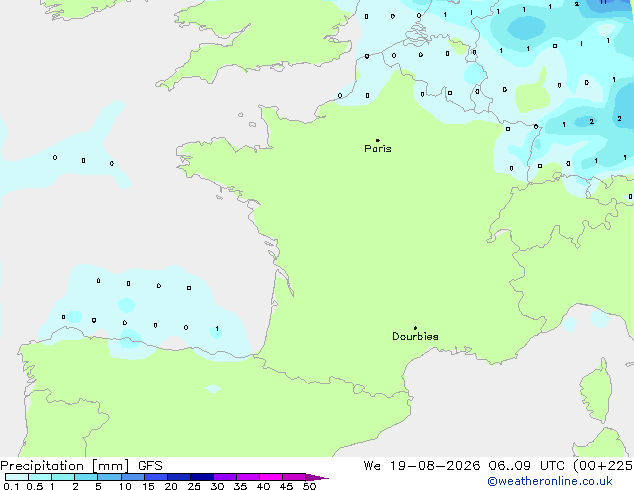The width and height of the screenshot is (634, 490).
Task: Click the Corsica island on the map
Action: [596, 390]
